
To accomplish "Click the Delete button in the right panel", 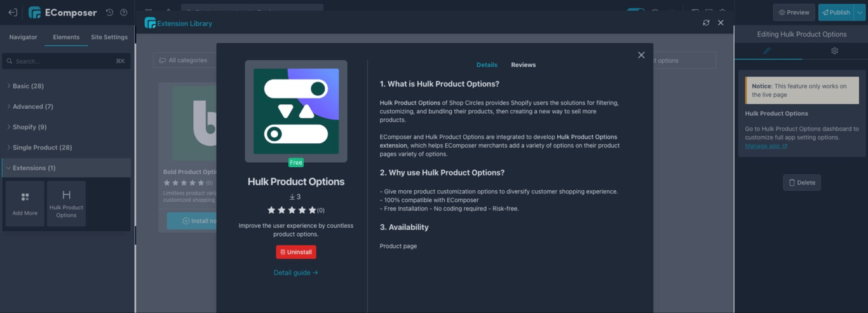I will (802, 183).
